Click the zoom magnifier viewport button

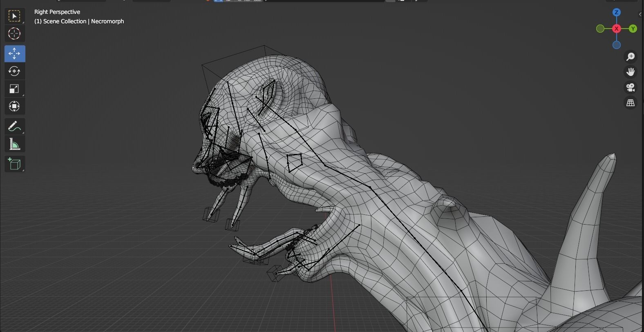pos(631,56)
